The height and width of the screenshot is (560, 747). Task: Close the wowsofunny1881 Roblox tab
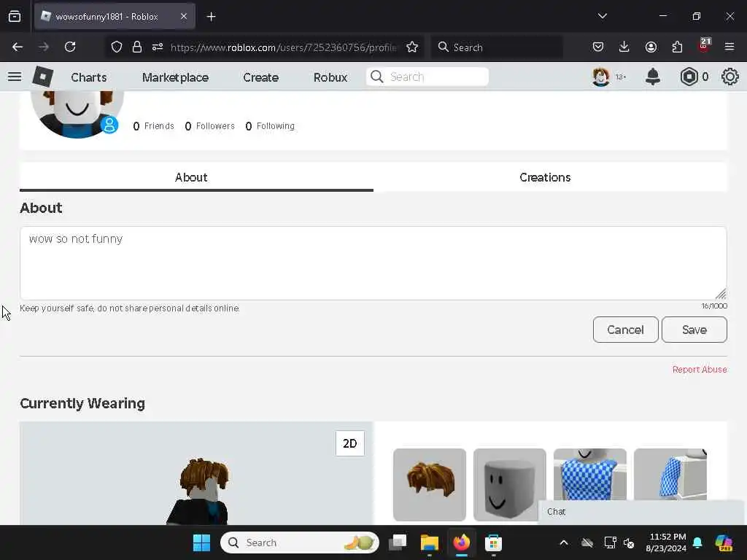tap(184, 17)
